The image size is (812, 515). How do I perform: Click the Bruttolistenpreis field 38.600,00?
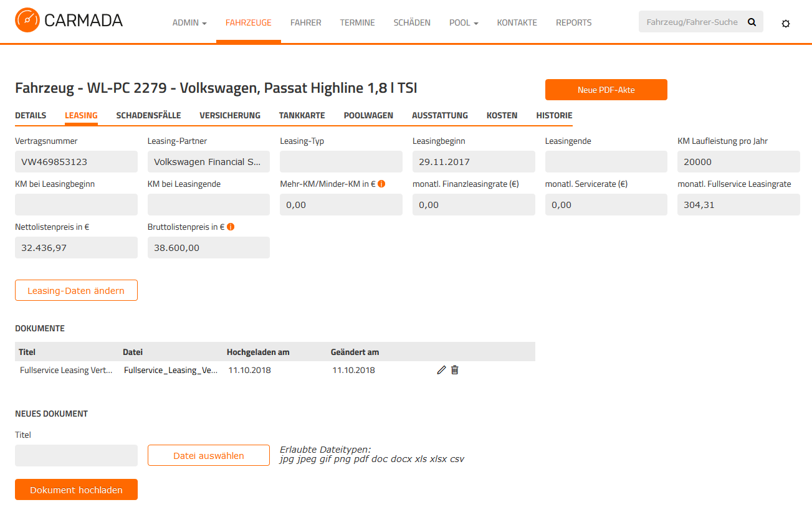point(209,248)
